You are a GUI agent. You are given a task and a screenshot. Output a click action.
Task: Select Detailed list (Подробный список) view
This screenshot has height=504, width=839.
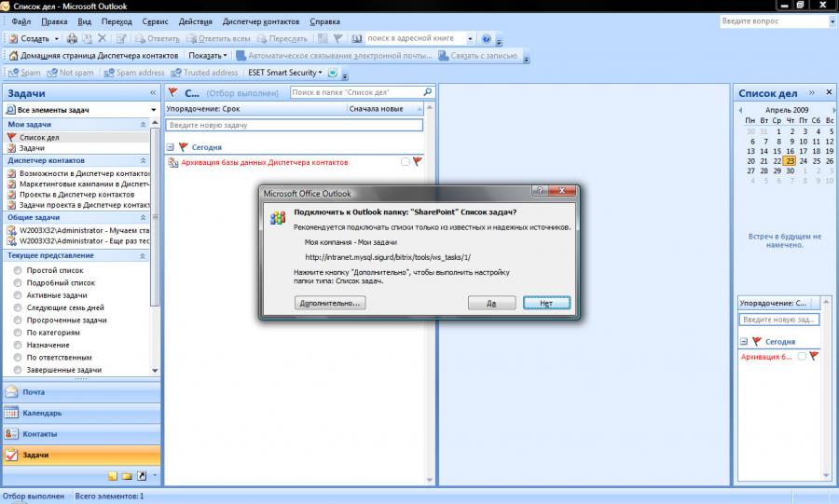pos(18,282)
